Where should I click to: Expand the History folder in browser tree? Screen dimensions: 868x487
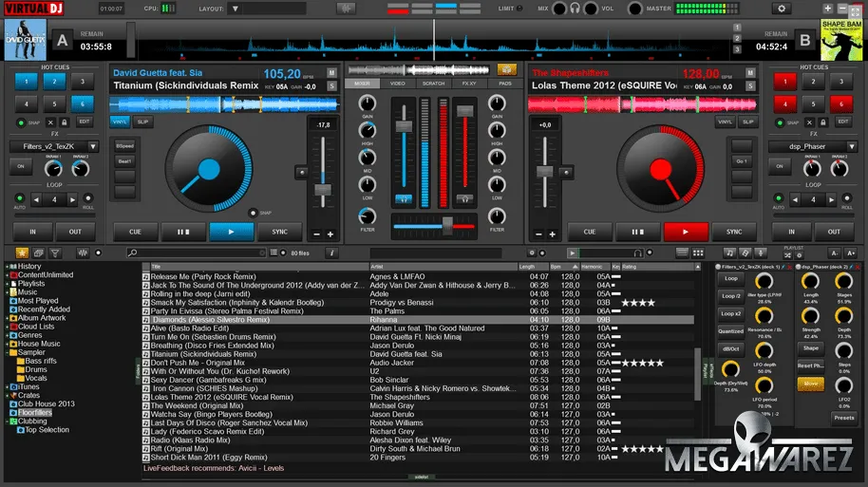pyautogui.click(x=8, y=266)
